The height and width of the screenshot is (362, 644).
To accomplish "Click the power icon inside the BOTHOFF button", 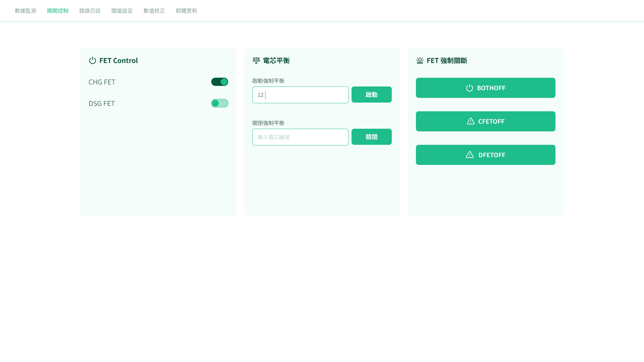I will (469, 88).
